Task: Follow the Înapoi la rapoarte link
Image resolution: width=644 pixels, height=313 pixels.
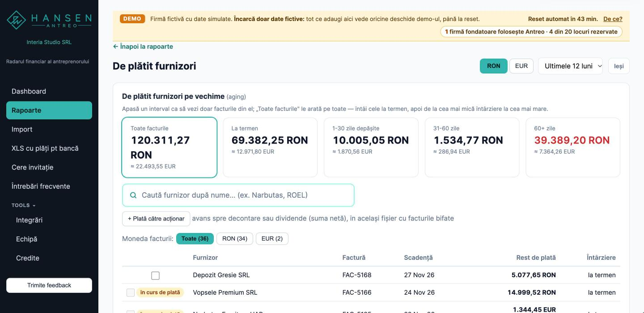Action: [x=143, y=47]
